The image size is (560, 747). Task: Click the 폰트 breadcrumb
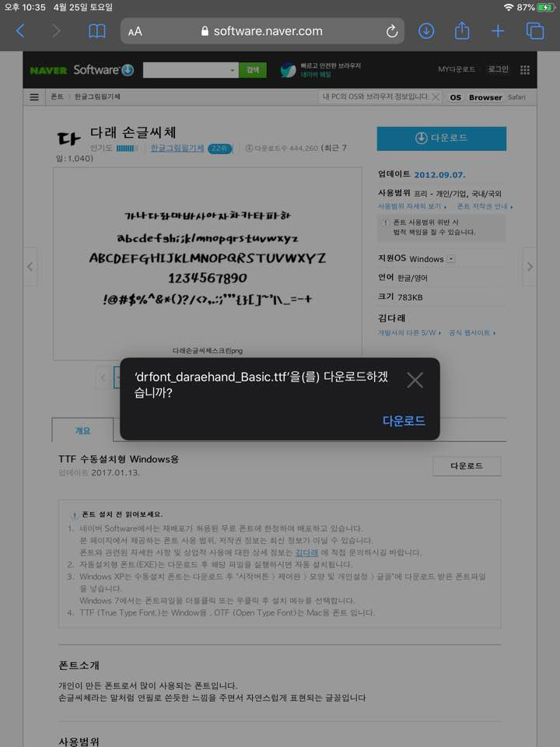(x=57, y=96)
